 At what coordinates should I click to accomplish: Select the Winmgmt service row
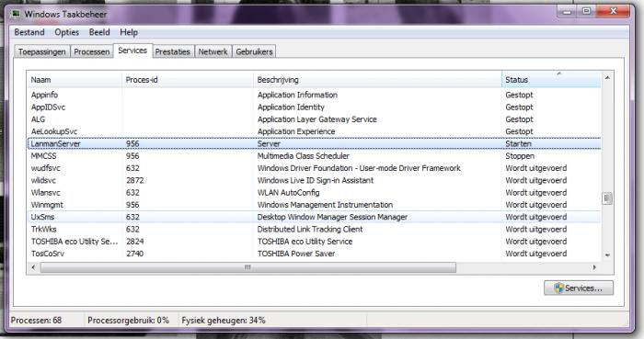pyautogui.click(x=315, y=205)
